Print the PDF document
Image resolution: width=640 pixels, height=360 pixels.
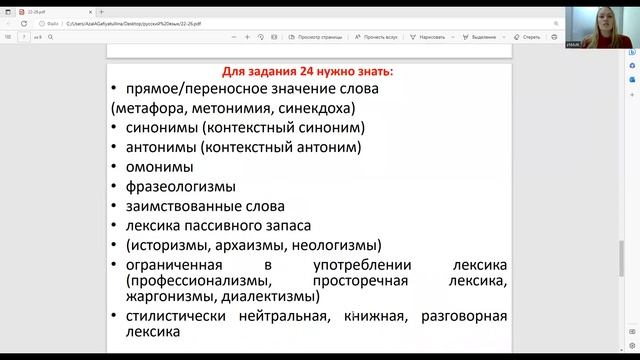tap(554, 37)
